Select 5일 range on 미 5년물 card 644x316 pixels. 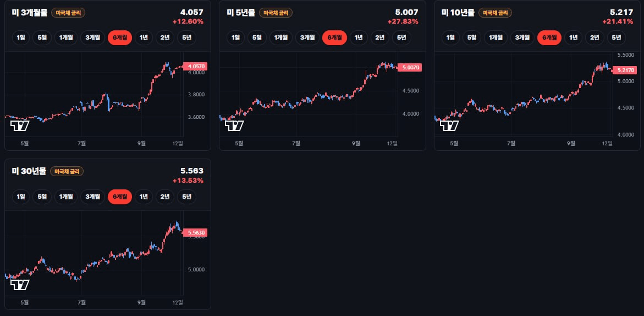(257, 38)
